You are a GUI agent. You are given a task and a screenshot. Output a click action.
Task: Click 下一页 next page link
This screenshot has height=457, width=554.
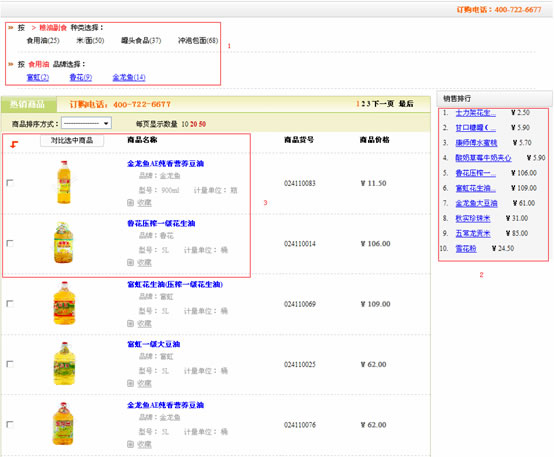(383, 104)
